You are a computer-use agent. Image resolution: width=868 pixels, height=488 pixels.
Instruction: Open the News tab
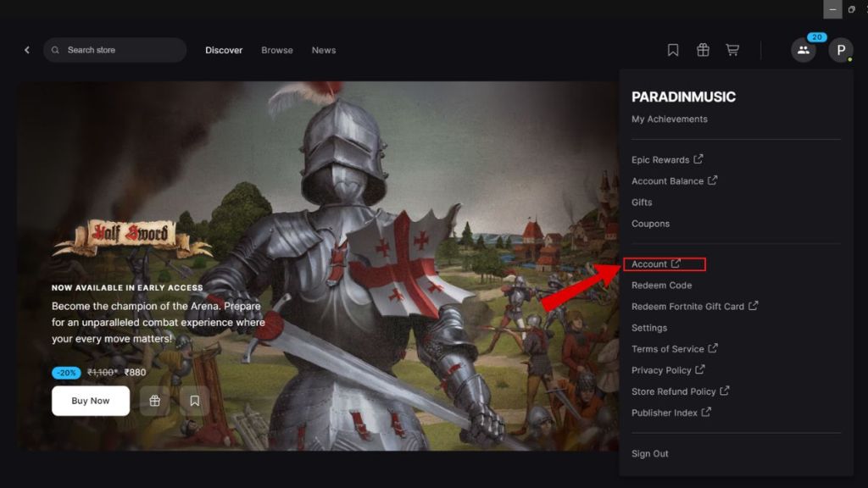coord(323,50)
